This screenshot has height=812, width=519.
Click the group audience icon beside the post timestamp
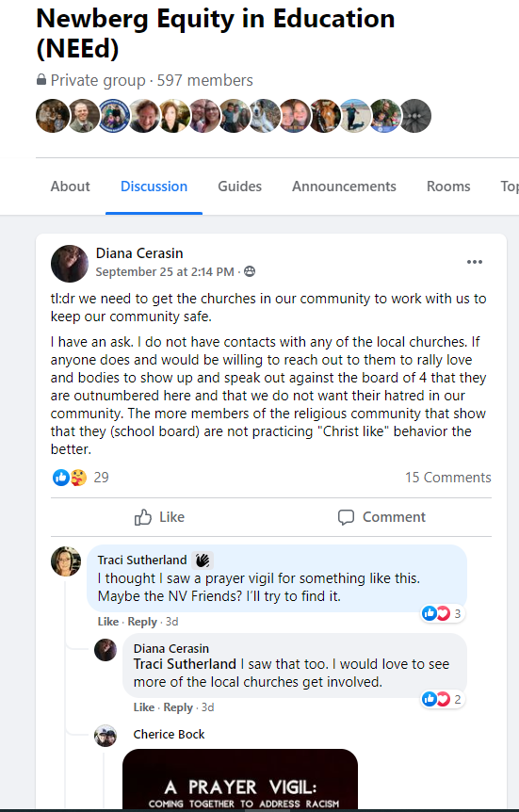(250, 271)
